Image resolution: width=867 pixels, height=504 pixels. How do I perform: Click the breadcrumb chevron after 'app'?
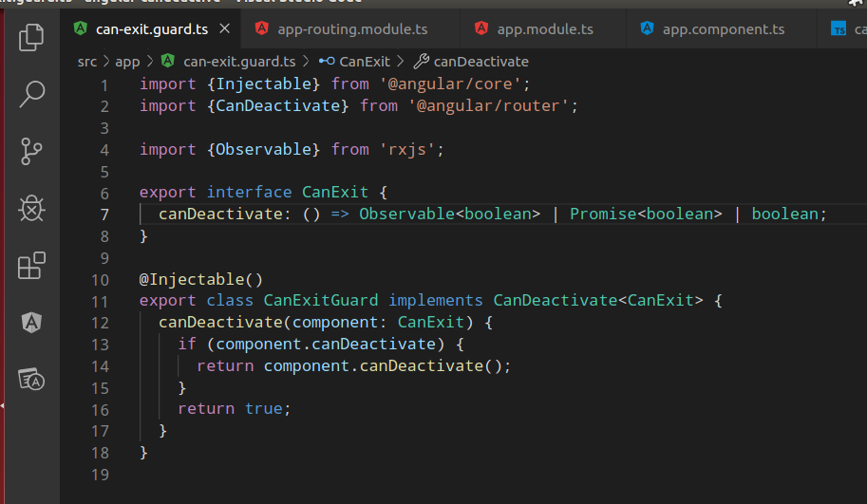pyautogui.click(x=150, y=62)
